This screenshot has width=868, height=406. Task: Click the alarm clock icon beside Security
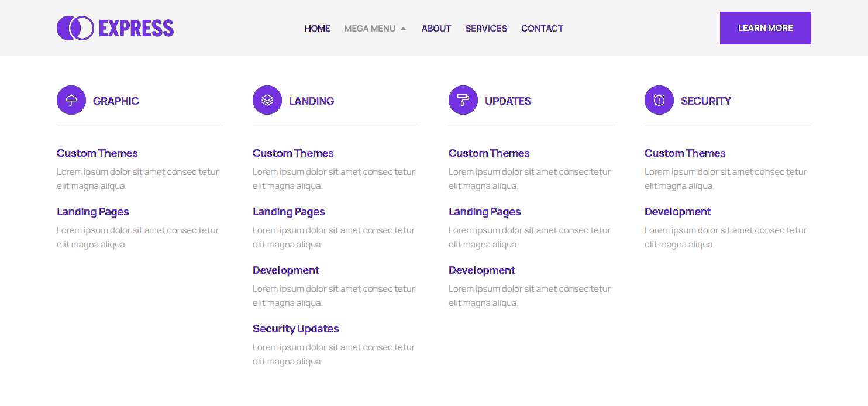tap(659, 100)
